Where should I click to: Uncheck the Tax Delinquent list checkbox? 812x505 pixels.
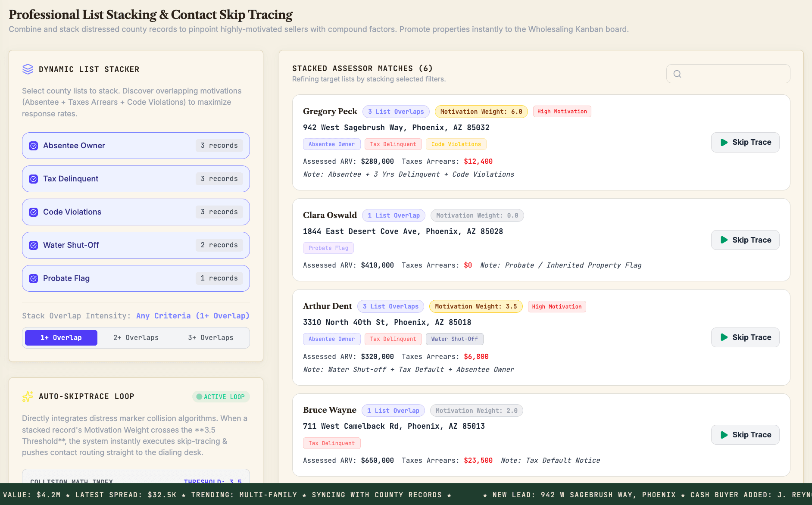coord(33,179)
